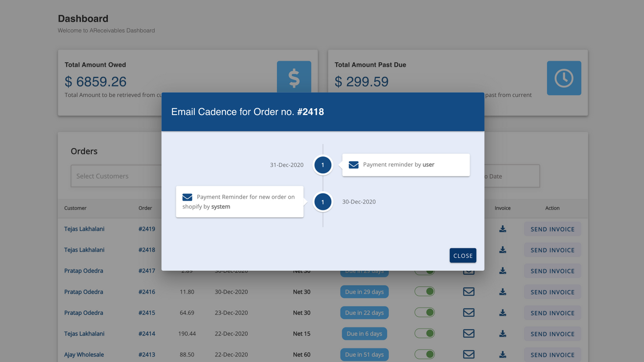Toggle the reminder switch for order #2414

pyautogui.click(x=425, y=333)
